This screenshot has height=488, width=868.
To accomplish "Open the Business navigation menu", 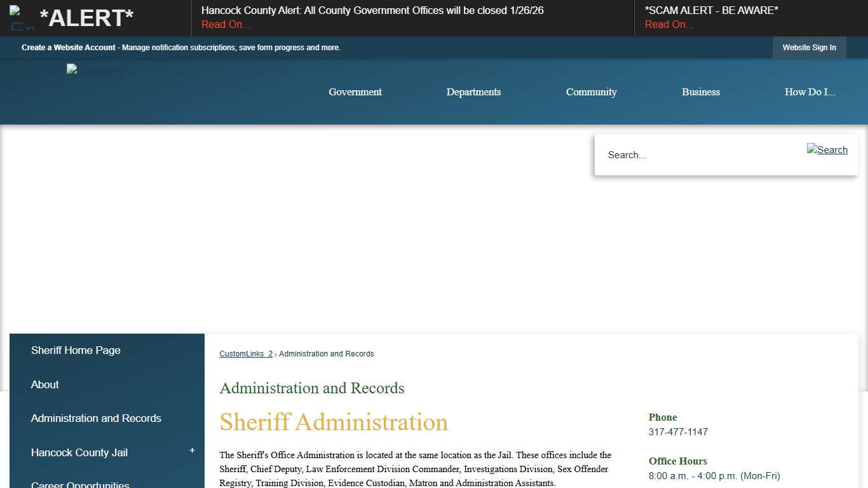I will click(700, 91).
